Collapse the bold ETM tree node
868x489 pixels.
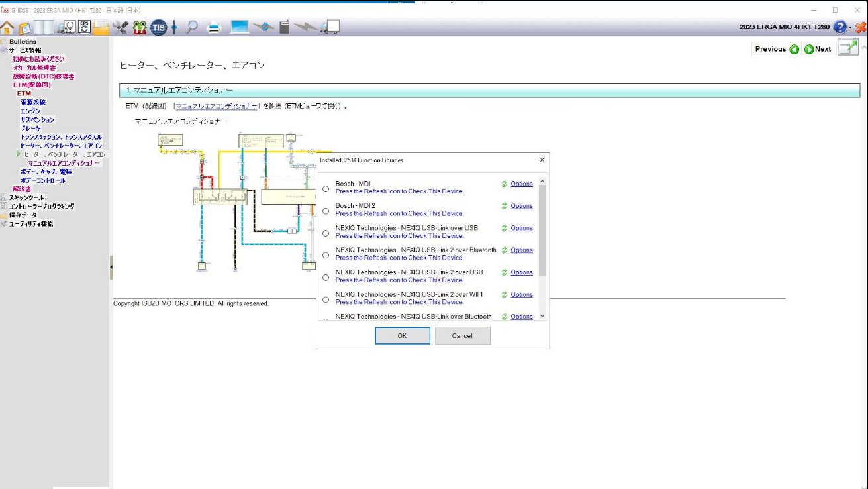(x=24, y=93)
